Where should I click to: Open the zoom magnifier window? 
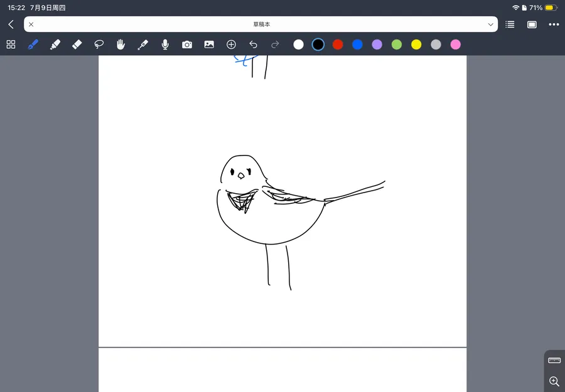(x=554, y=381)
